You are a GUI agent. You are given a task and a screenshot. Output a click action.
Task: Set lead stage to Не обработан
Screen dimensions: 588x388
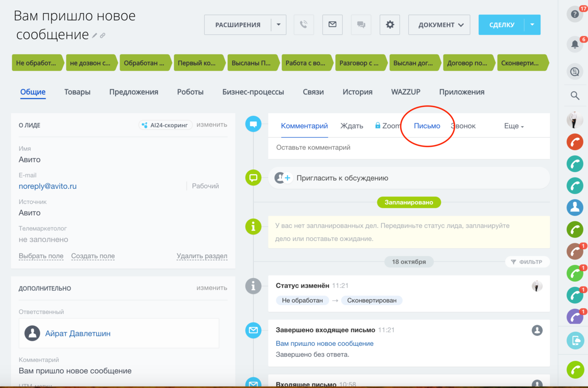[x=38, y=63]
